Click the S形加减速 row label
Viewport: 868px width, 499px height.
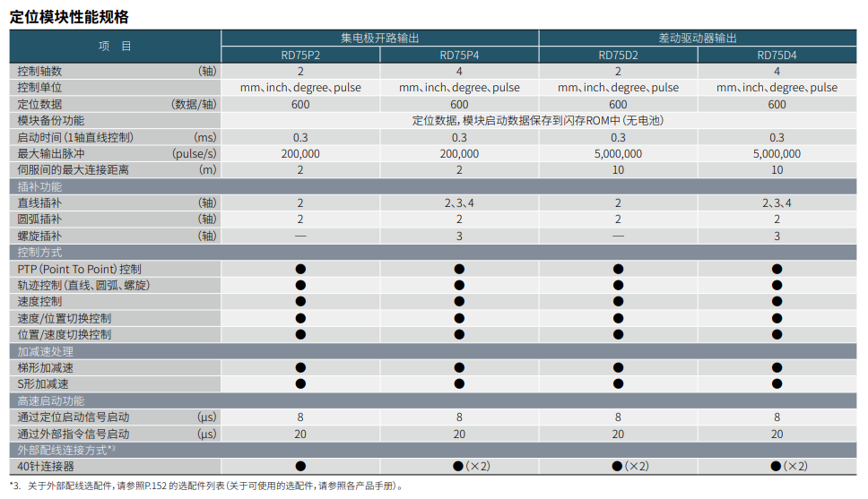pyautogui.click(x=43, y=384)
